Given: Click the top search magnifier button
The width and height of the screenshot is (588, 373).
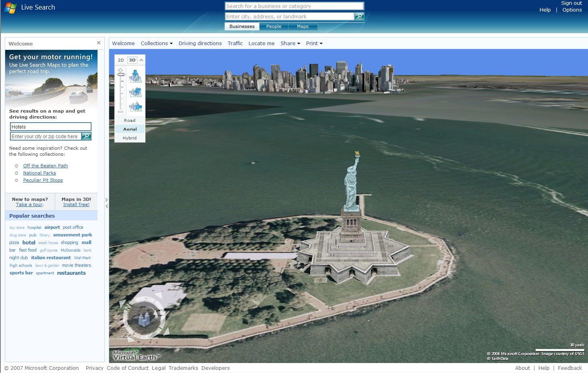Looking at the screenshot, I should (359, 16).
